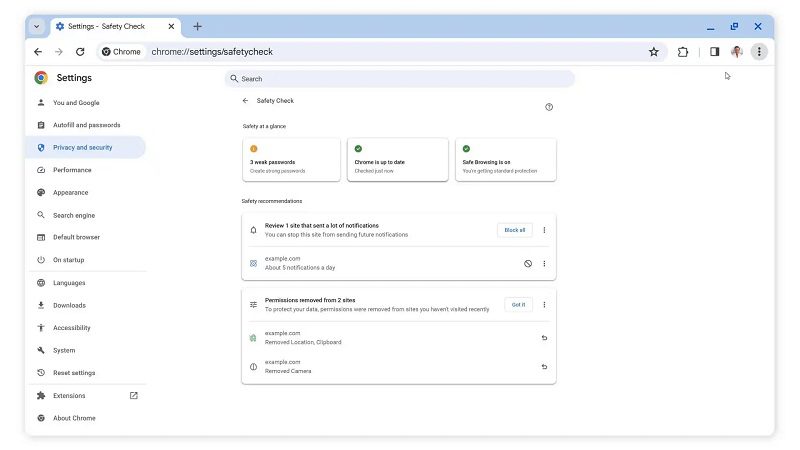
Task: Click Block all notifications button
Action: (x=514, y=230)
